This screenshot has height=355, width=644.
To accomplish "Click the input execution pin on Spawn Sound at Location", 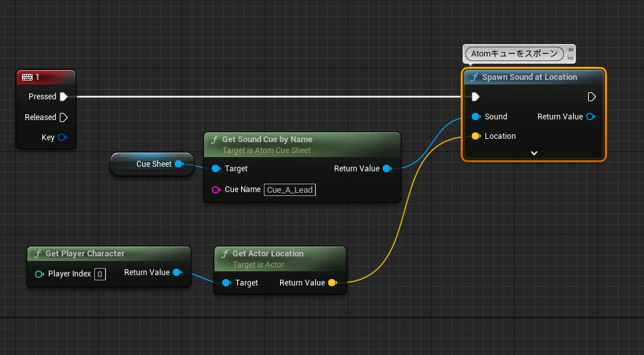I will click(x=476, y=97).
